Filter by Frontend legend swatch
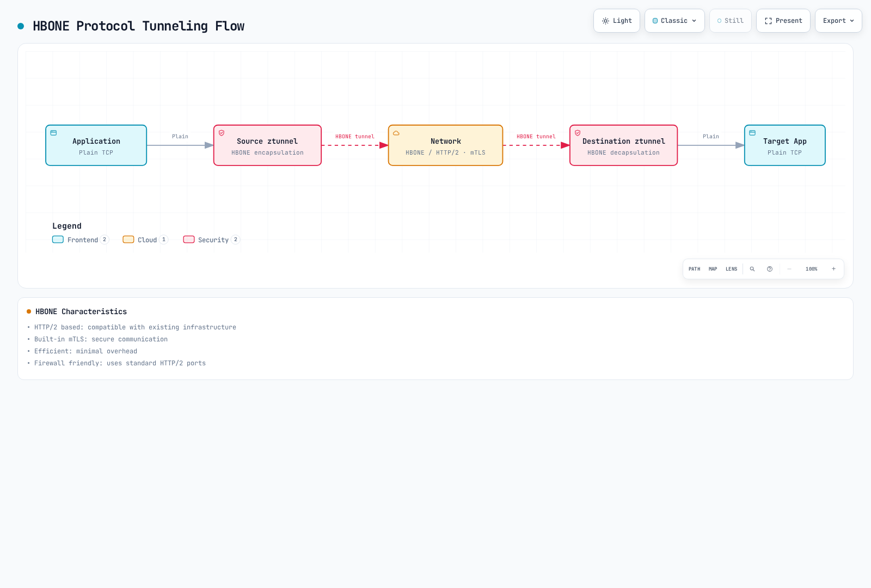The height and width of the screenshot is (588, 871). pyautogui.click(x=58, y=240)
